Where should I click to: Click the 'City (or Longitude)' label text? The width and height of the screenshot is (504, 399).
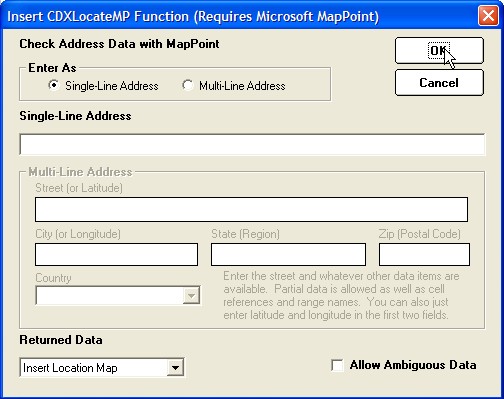(78, 234)
